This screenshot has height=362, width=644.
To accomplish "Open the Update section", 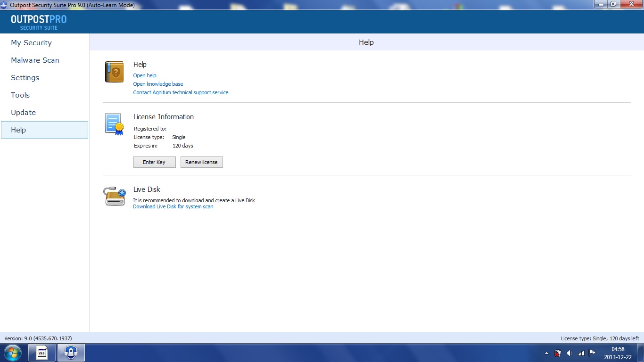I will pyautogui.click(x=44, y=113).
